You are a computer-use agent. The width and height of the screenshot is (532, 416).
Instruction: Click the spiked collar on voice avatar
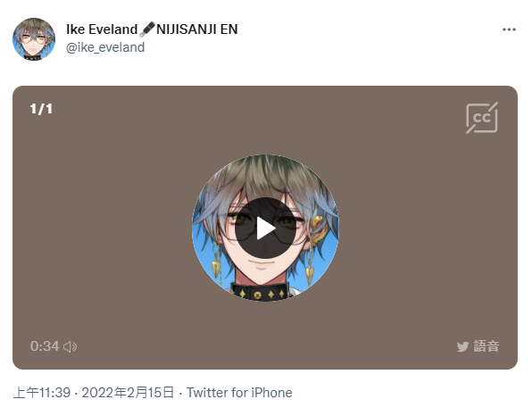pos(260,293)
